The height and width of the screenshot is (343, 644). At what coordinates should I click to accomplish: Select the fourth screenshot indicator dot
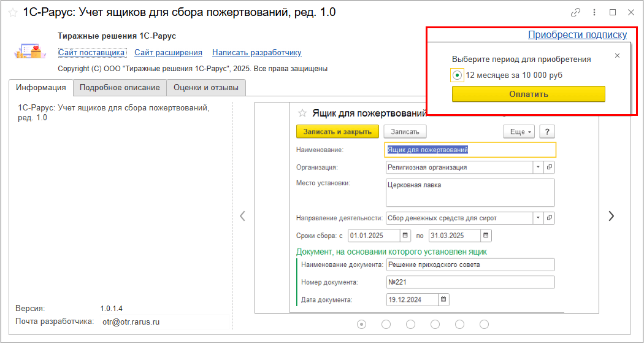[435, 325]
